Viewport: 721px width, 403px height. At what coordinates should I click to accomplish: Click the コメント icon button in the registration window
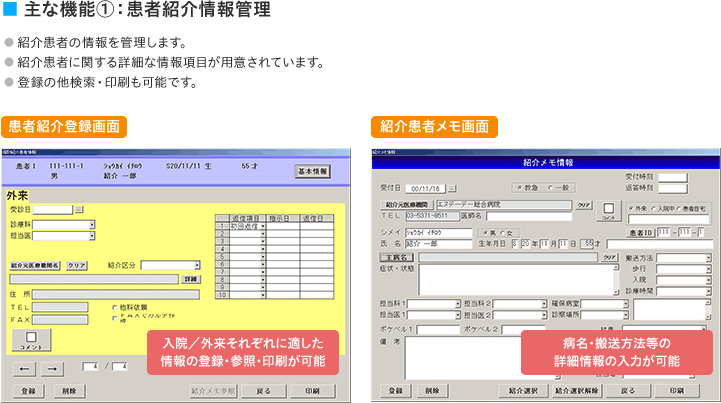(x=31, y=340)
